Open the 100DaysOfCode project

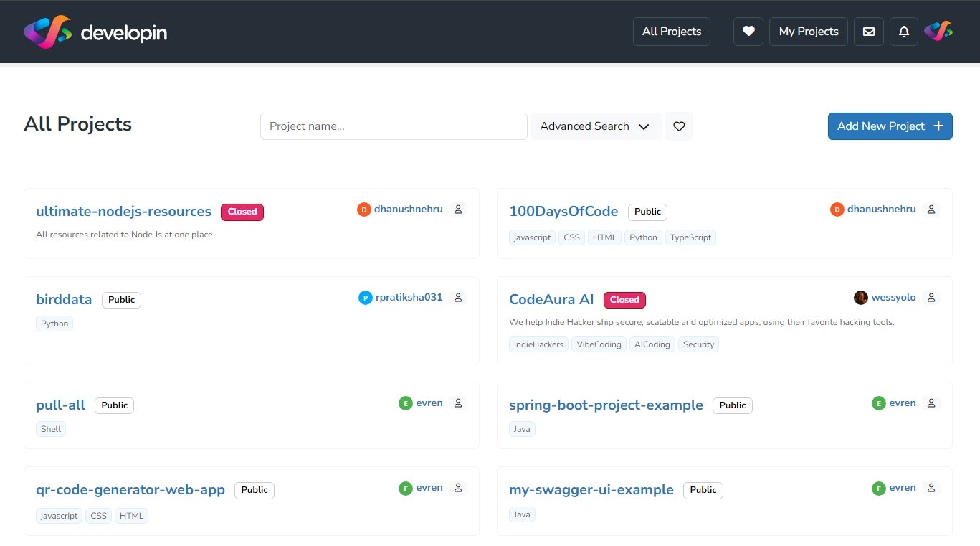click(x=563, y=211)
